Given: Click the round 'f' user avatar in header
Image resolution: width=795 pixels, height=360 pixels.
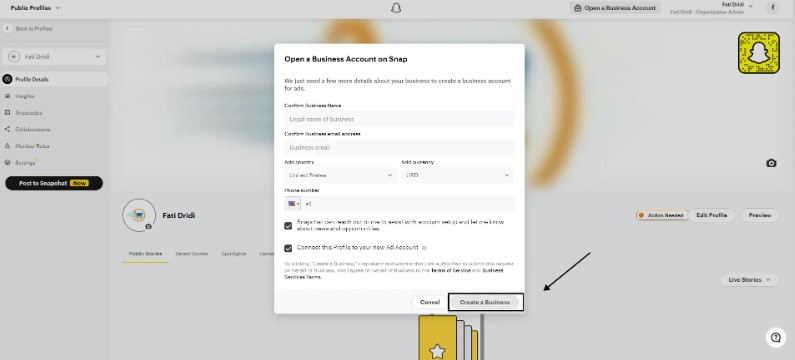Looking at the screenshot, I should [773, 7].
